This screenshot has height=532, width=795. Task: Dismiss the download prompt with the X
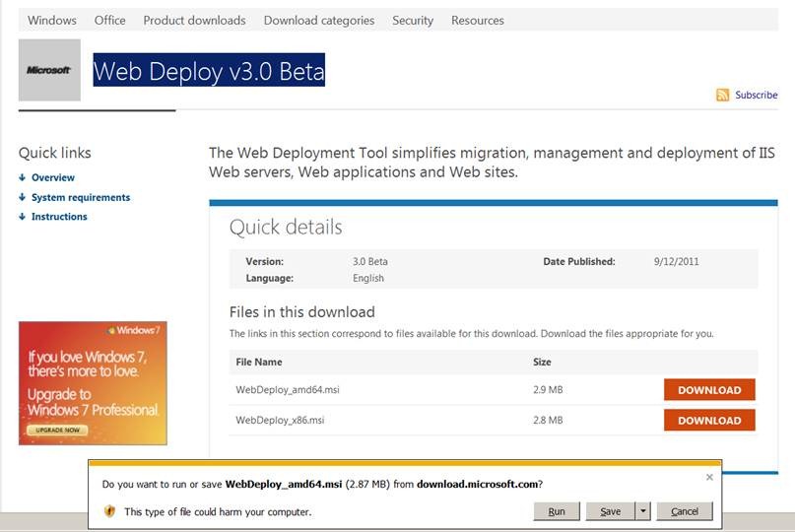(x=709, y=477)
